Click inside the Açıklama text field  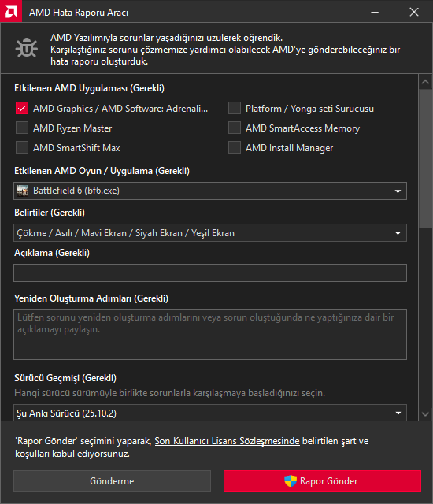210,273
